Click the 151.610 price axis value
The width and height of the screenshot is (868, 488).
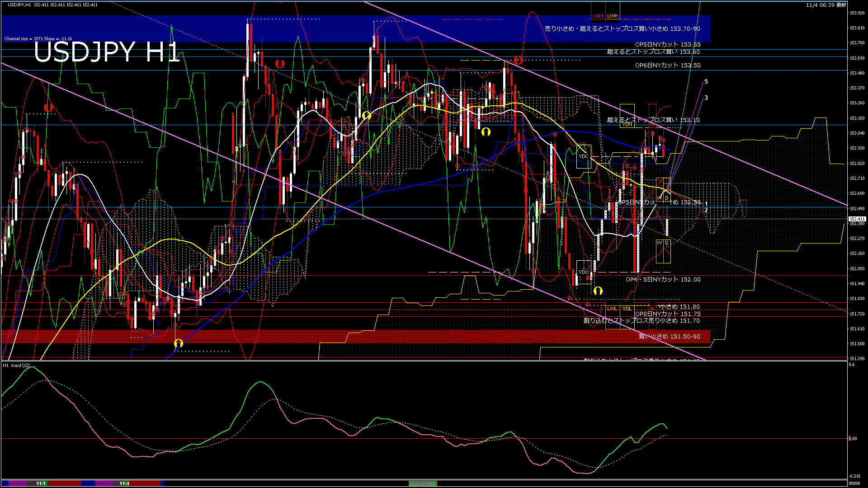pyautogui.click(x=857, y=329)
